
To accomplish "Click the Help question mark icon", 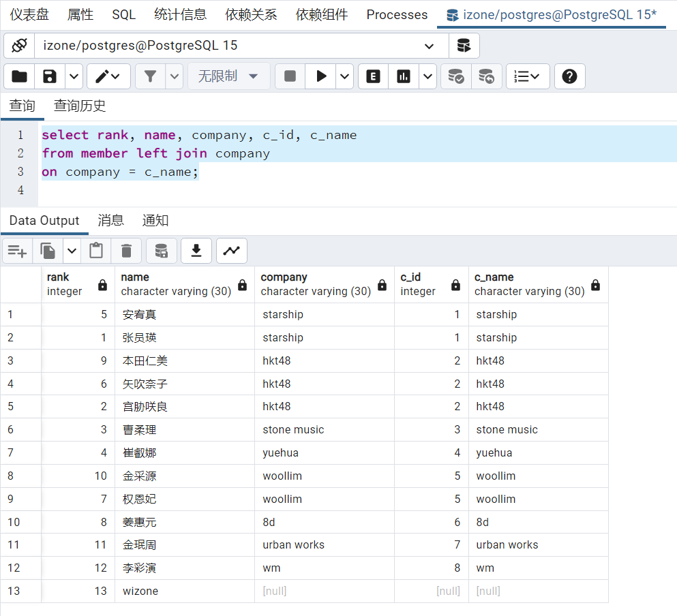I will tap(569, 76).
